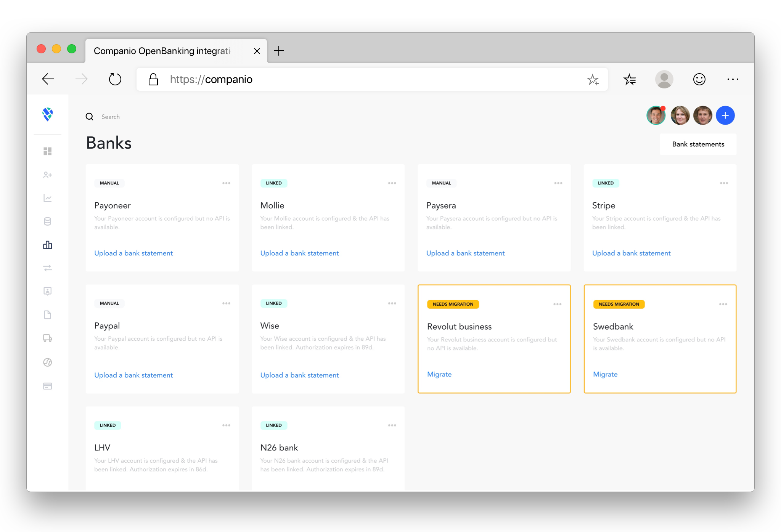Click the blue plus add-member button
The height and width of the screenshot is (532, 781).
click(x=725, y=115)
